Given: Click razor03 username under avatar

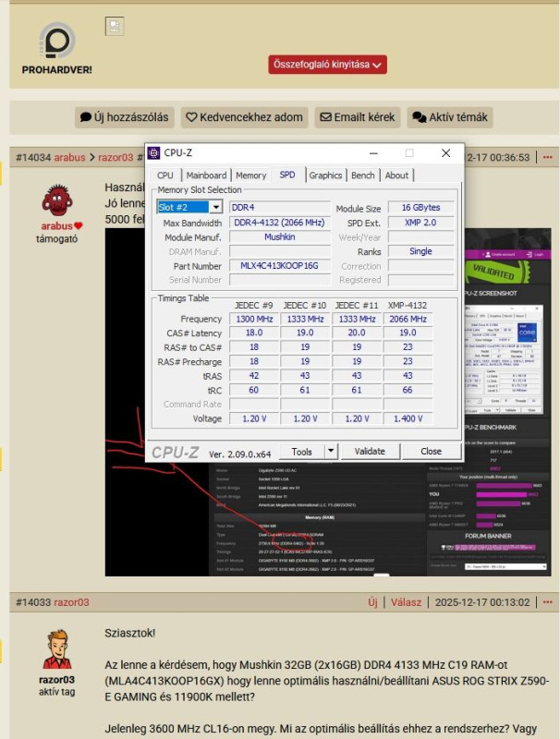Looking at the screenshot, I should click(56, 680).
